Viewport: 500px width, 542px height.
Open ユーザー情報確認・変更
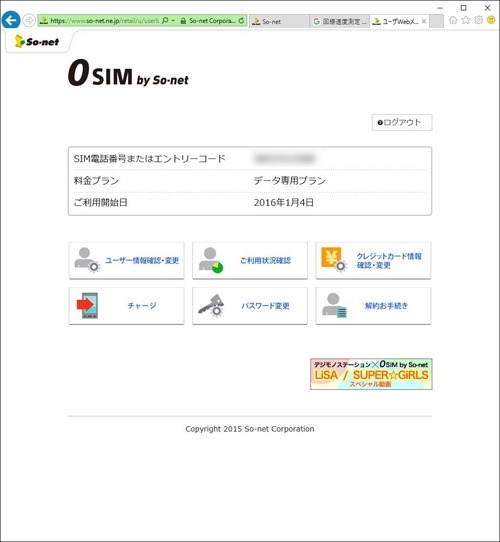127,260
